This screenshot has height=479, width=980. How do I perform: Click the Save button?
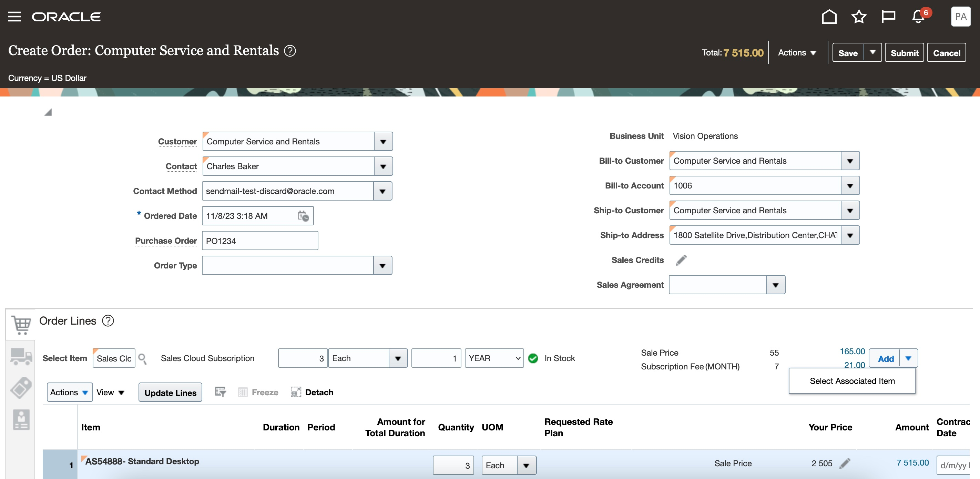click(848, 53)
